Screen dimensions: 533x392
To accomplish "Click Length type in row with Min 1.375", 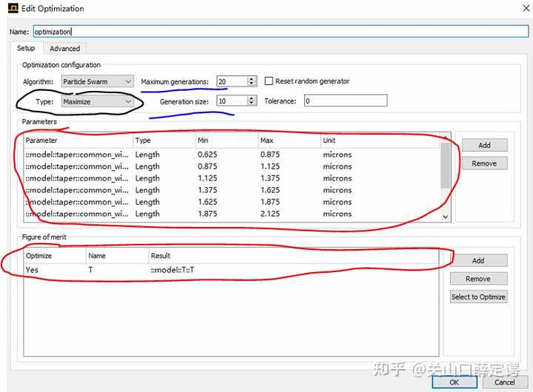I will (147, 190).
